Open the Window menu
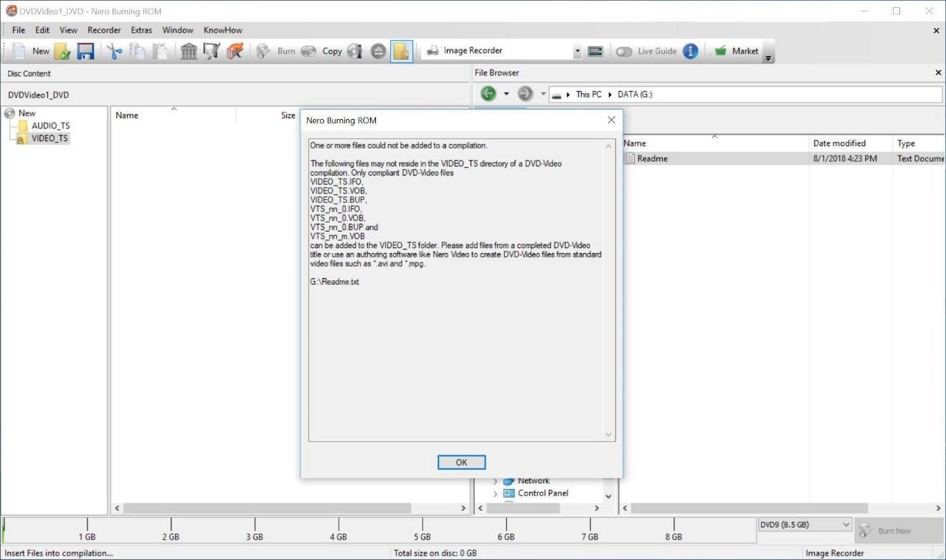The image size is (946, 560). click(x=178, y=30)
